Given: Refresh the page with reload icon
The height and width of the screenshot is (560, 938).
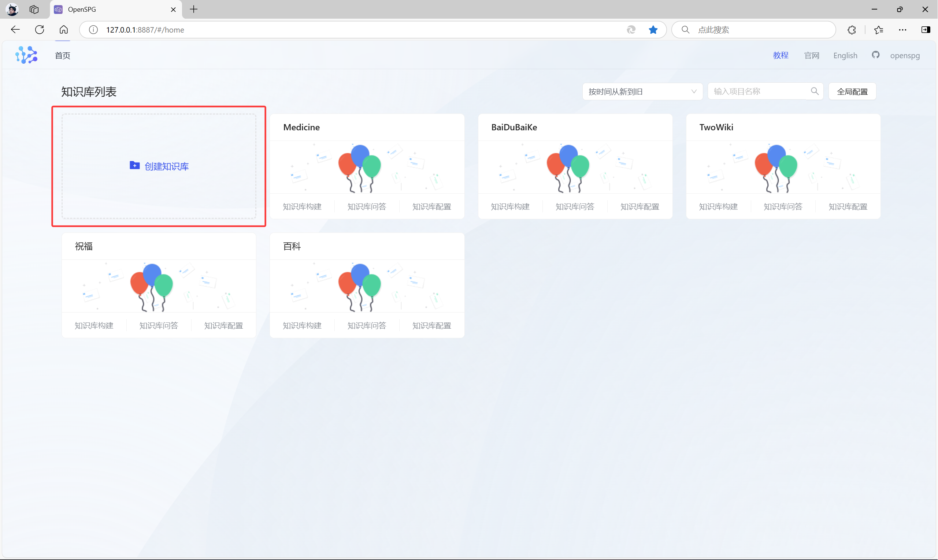Looking at the screenshot, I should [40, 30].
